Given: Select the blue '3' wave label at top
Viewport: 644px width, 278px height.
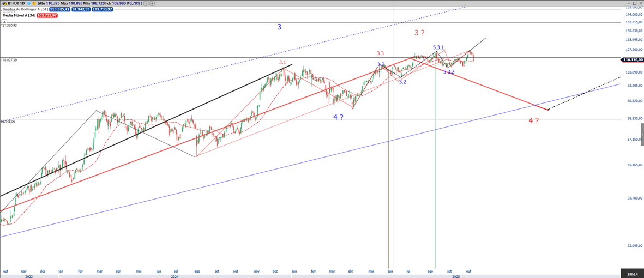Looking at the screenshot, I should [x=279, y=27].
